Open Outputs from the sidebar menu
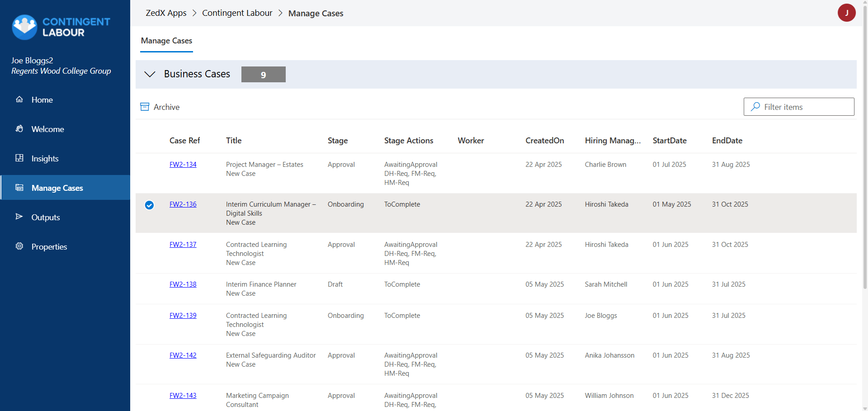 point(65,217)
